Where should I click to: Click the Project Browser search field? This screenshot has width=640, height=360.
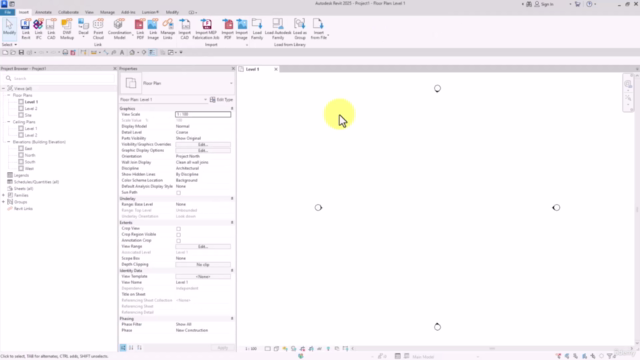[x=59, y=78]
